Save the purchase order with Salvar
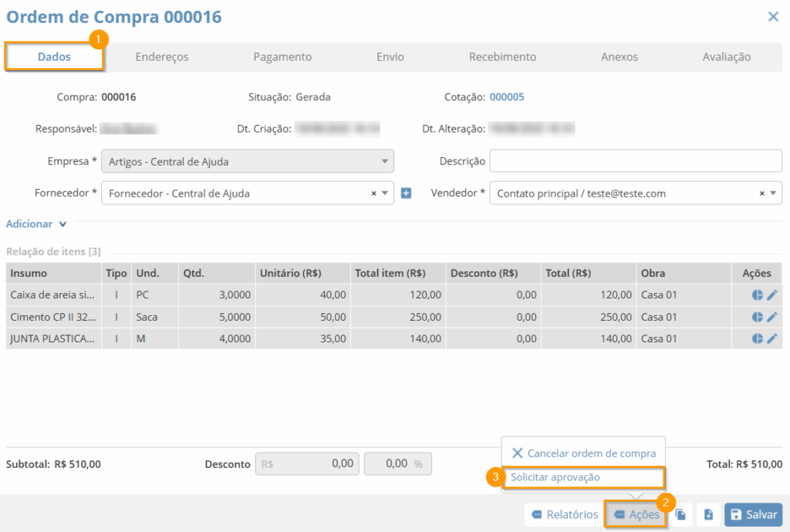This screenshot has height=532, width=790. (x=753, y=515)
